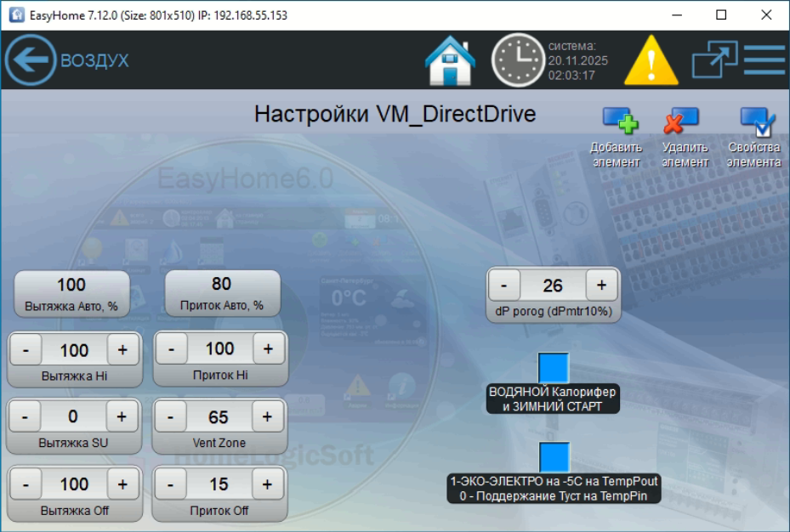
Task: Decrease dP porog value with minus
Action: click(504, 286)
